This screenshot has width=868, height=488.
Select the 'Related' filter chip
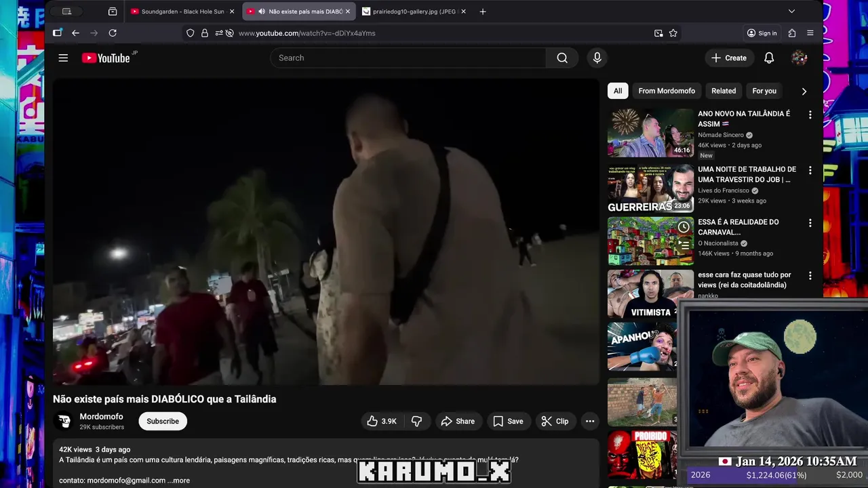(724, 91)
